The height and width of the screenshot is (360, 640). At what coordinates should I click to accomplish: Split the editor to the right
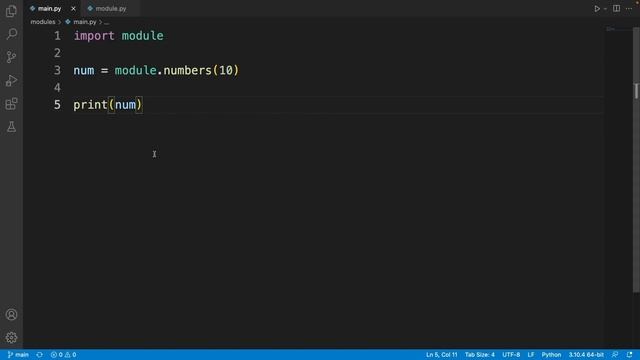(616, 9)
